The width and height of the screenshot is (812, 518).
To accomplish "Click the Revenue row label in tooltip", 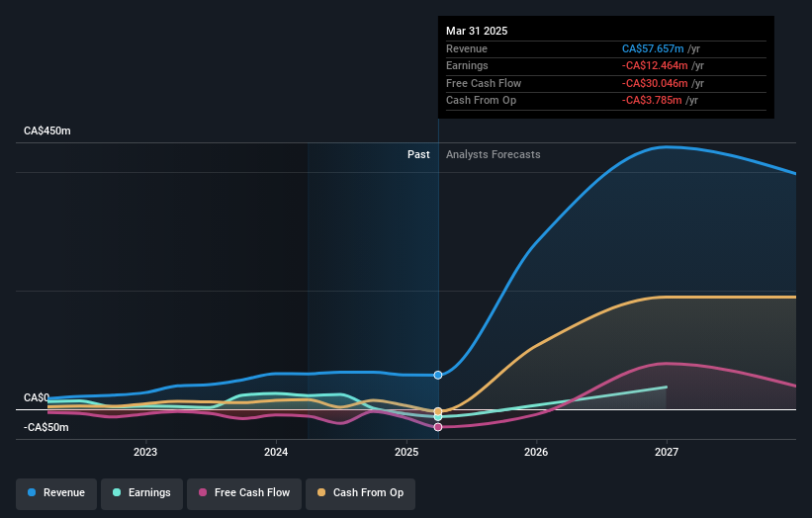I will [467, 48].
